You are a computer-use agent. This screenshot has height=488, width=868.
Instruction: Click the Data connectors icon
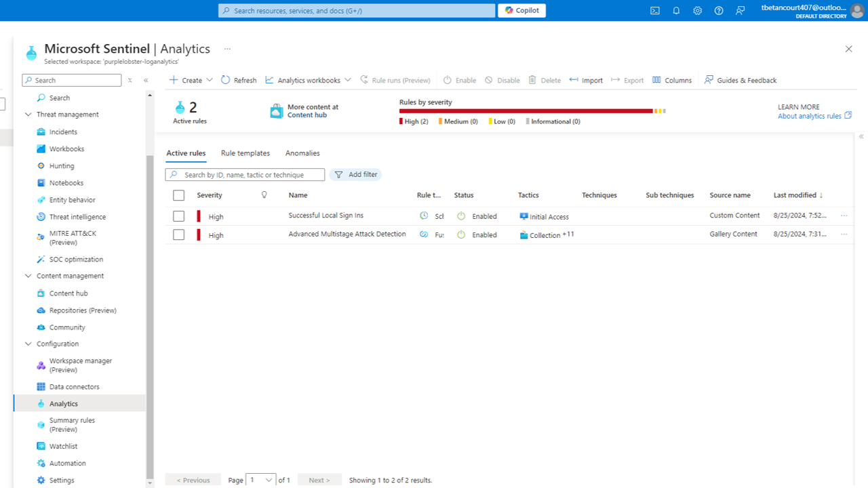41,386
